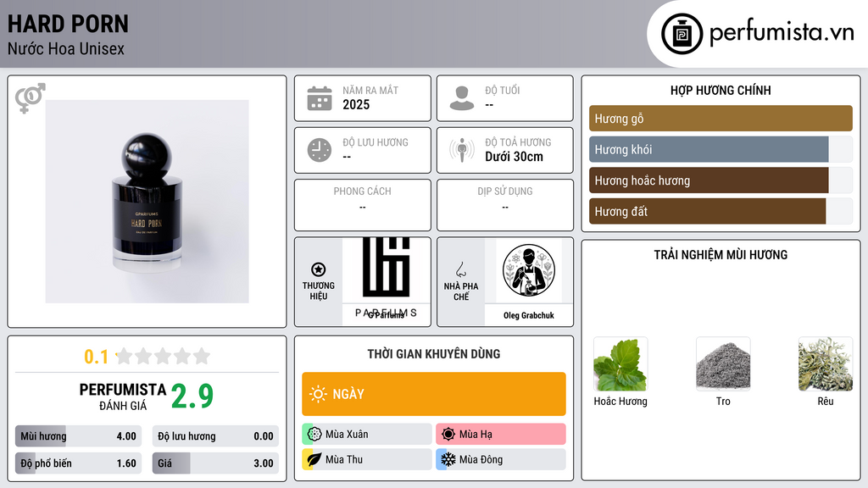This screenshot has width=868, height=488.
Task: Click the Nhà pha chế label
Action: [461, 291]
